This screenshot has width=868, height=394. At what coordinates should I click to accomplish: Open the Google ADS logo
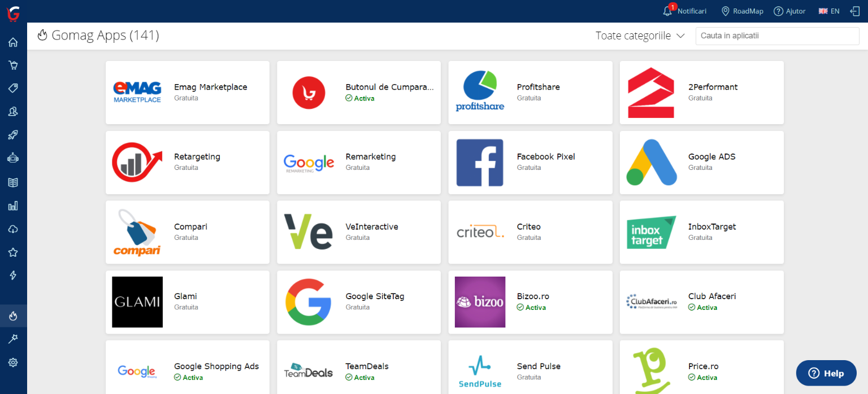(x=652, y=163)
